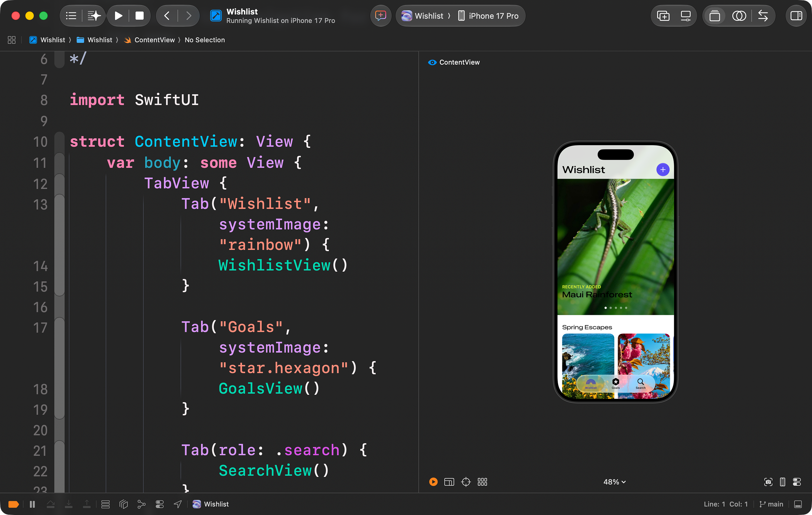Collapse Goals Tab fold ribbon, line 17
The height and width of the screenshot is (515, 812).
tap(59, 368)
